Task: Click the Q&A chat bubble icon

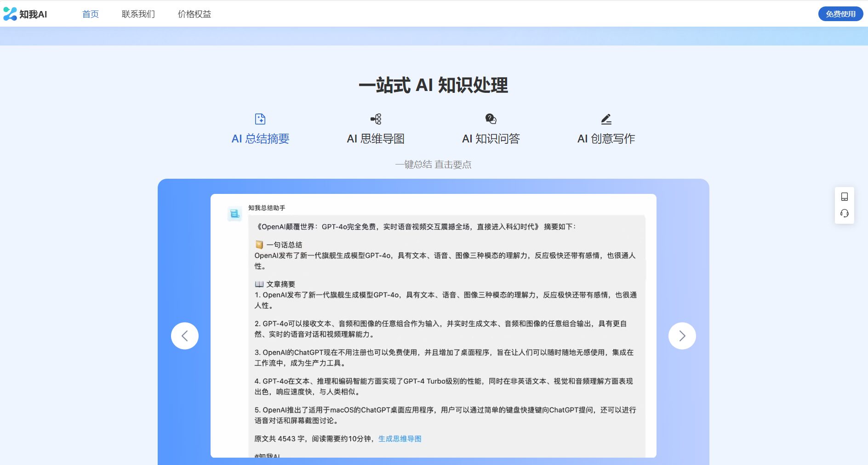Action: 491,119
